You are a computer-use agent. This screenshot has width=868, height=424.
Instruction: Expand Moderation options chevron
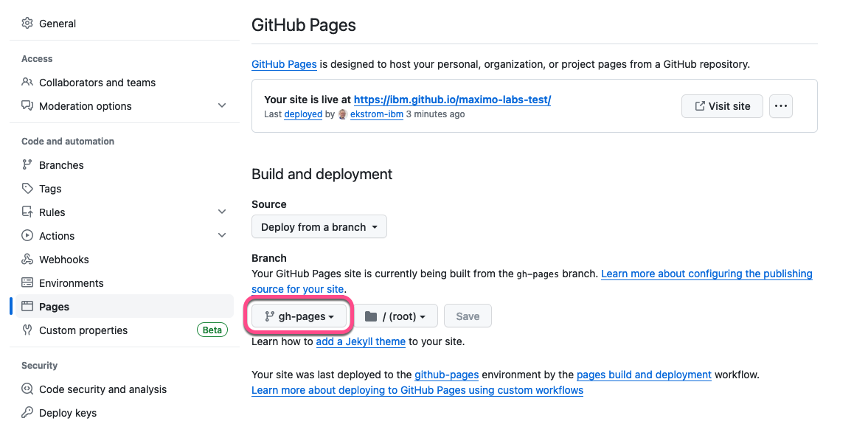coord(222,105)
